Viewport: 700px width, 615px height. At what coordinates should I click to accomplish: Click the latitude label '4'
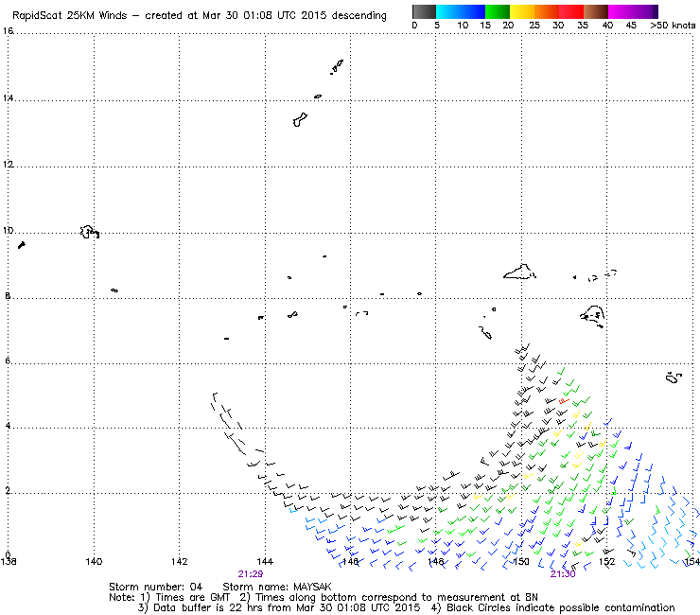tap(8, 426)
